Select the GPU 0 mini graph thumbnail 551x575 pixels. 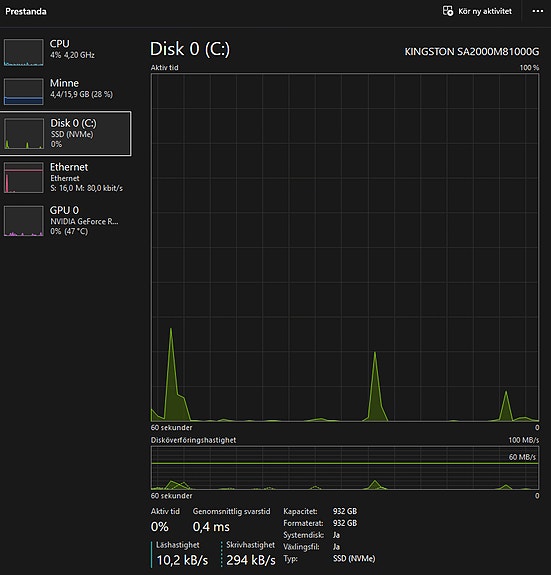[23, 221]
